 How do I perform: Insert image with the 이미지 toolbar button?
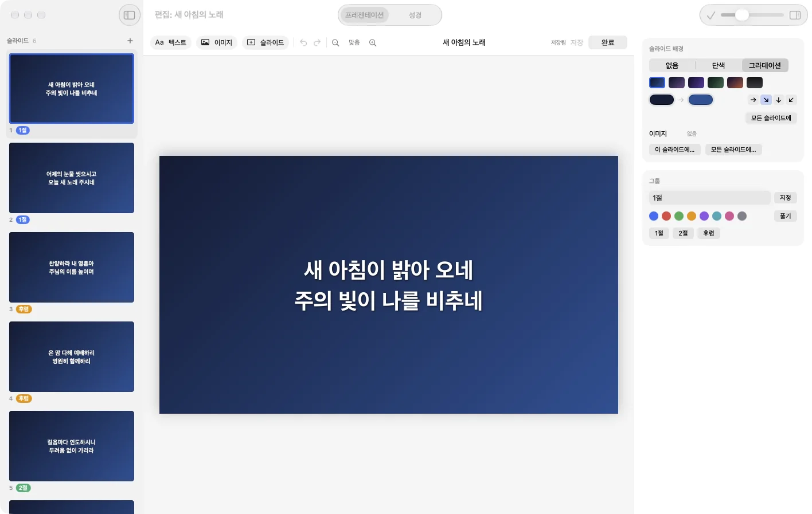coord(217,42)
